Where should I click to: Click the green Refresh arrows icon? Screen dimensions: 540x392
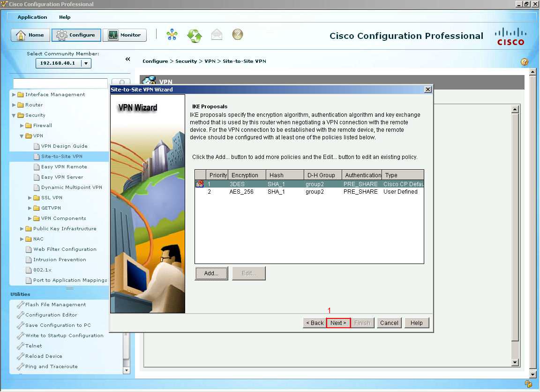[195, 35]
